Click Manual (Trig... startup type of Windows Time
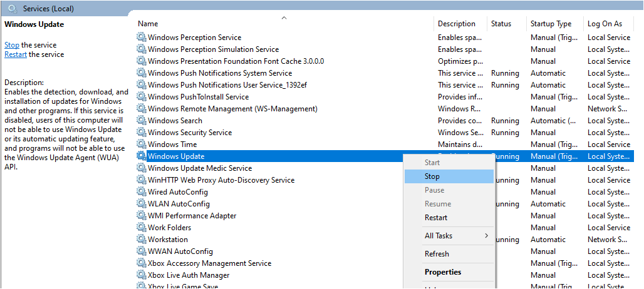Screen dimensions: 644x289 coord(554,144)
